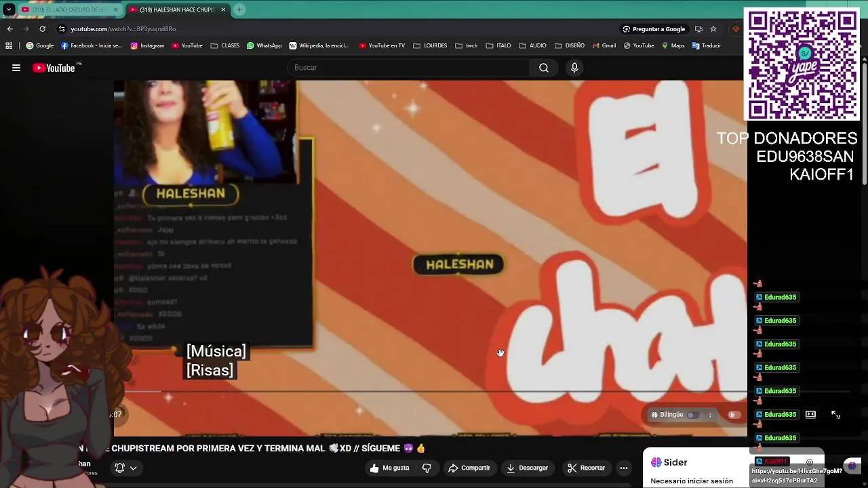Open the Gmail bookmark
This screenshot has height=488, width=868.
pyautogui.click(x=604, y=45)
